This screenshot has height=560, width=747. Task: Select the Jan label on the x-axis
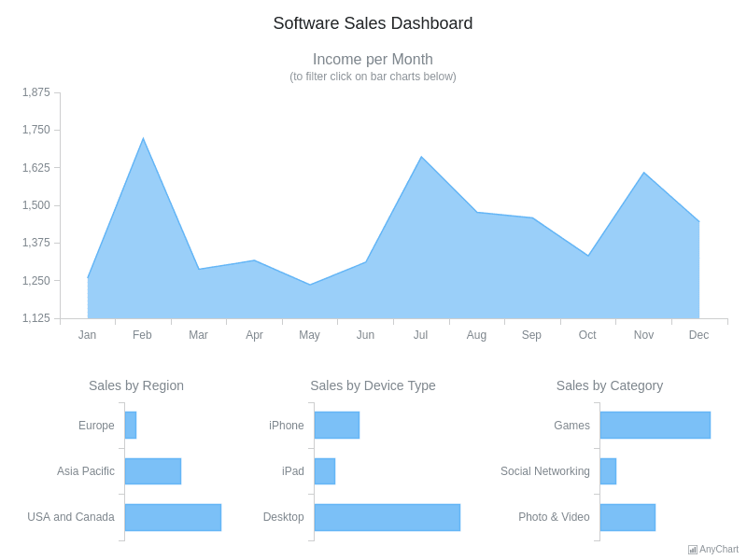88,334
